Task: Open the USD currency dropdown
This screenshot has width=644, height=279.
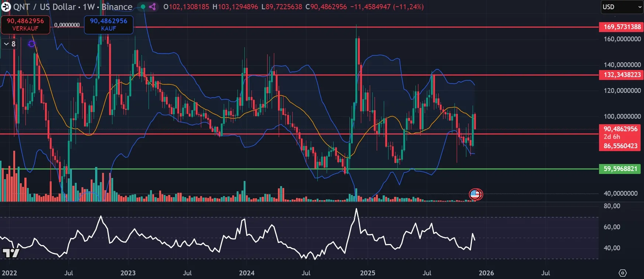Action: [x=622, y=7]
